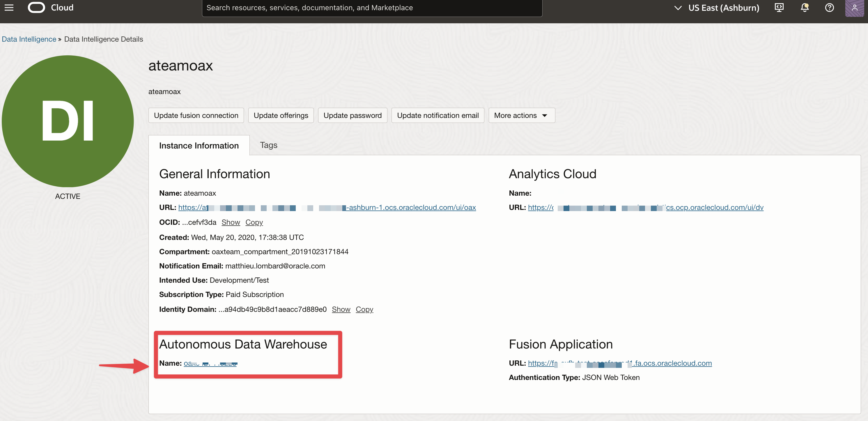This screenshot has height=421, width=868.
Task: Focus the search resources input field
Action: coord(372,8)
